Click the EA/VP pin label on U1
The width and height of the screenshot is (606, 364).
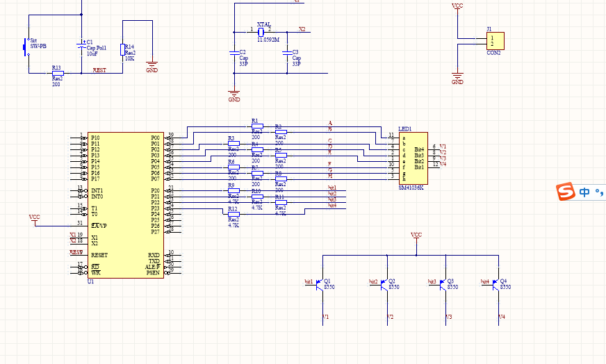point(99,226)
